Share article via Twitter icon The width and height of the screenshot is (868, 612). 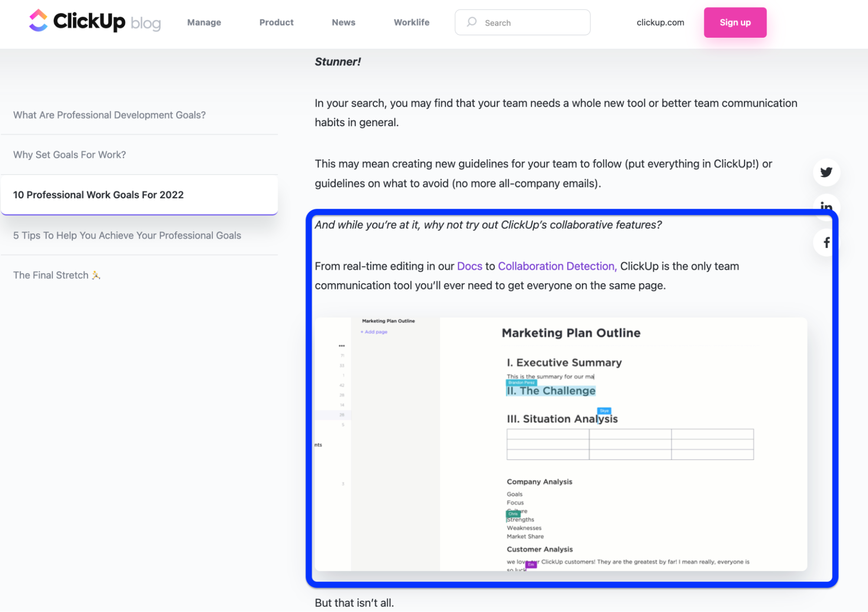click(826, 172)
